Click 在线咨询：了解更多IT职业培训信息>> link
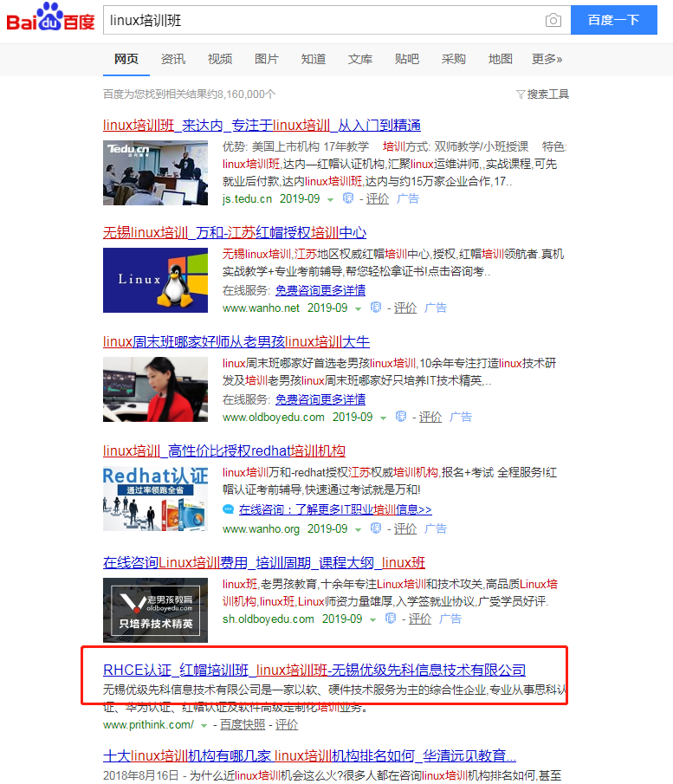Viewport: 673px width, 784px height. 335,509
